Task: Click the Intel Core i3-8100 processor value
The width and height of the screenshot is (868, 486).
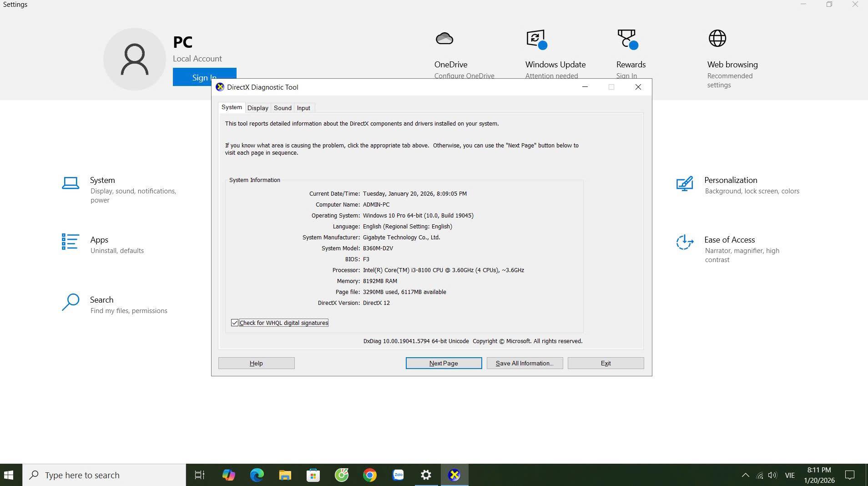Action: pyautogui.click(x=444, y=270)
